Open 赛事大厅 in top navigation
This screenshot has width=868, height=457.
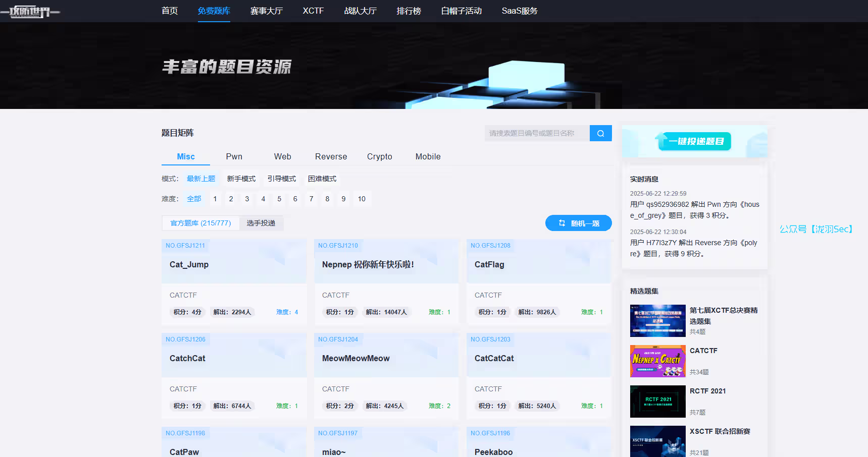(x=266, y=11)
